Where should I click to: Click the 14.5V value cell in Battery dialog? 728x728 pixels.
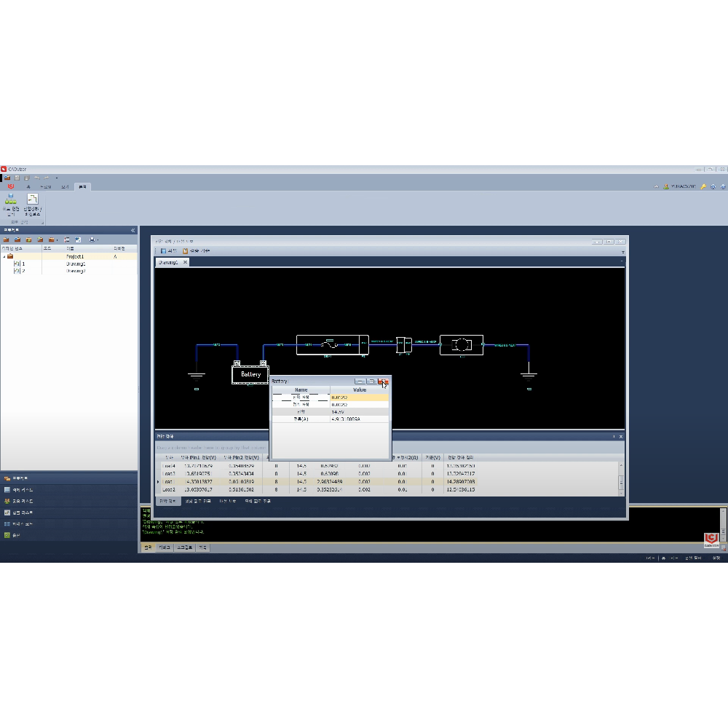pos(358,412)
